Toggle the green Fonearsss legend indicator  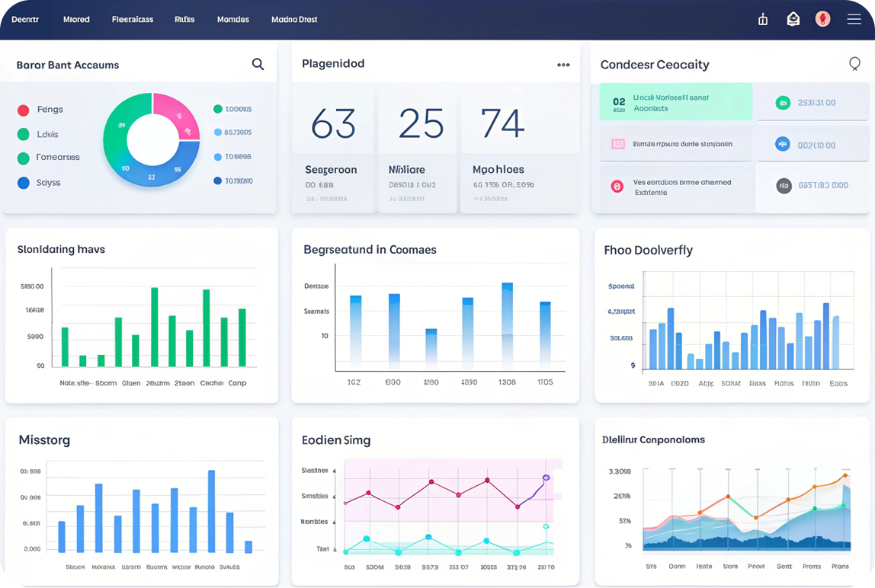[x=24, y=158]
